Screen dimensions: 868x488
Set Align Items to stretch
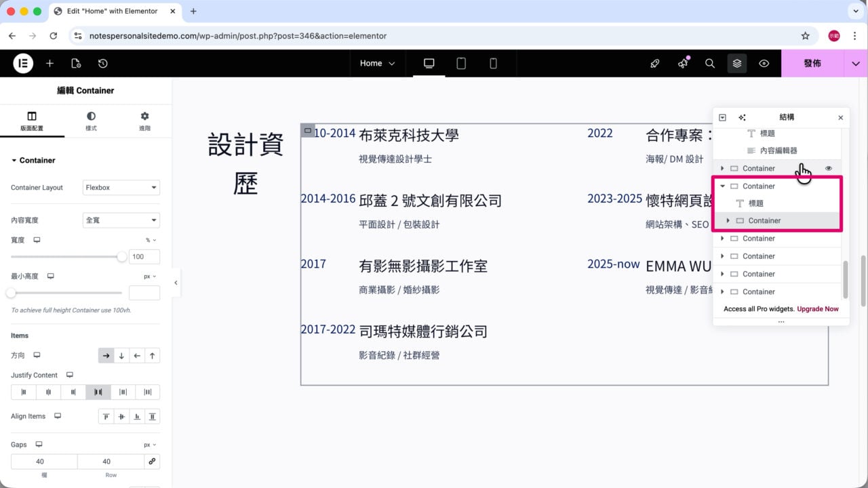click(153, 416)
